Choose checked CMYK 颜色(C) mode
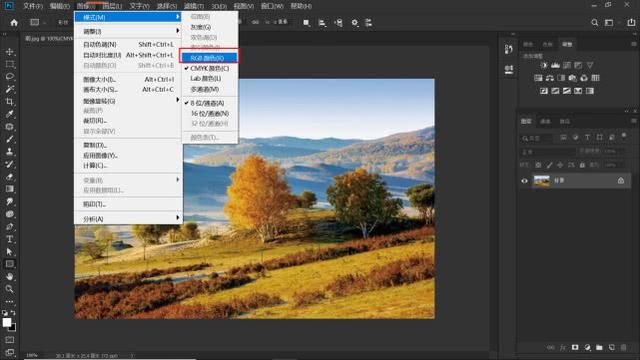Screen dimensions: 640x360 pyautogui.click(x=210, y=68)
